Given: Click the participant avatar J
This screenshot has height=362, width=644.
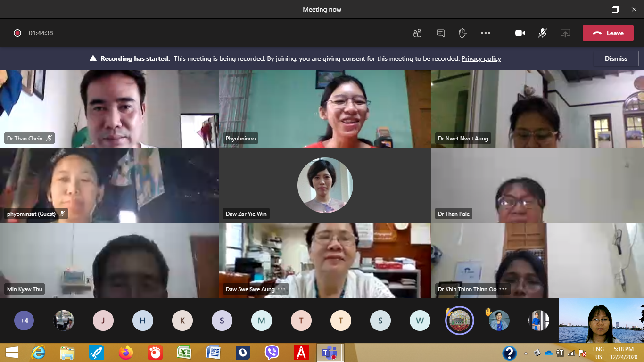Looking at the screenshot, I should (x=103, y=321).
